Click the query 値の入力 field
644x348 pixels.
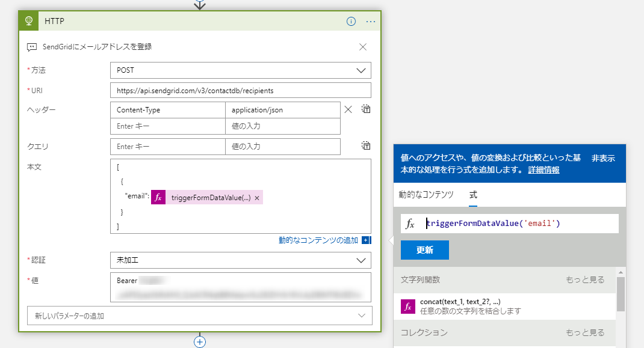click(x=283, y=147)
